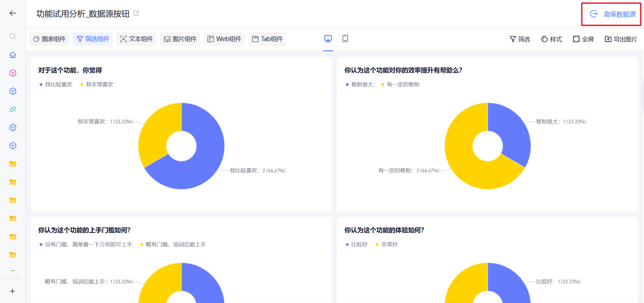Insert a 文本组件 text component
644x303 pixels.
click(136, 39)
